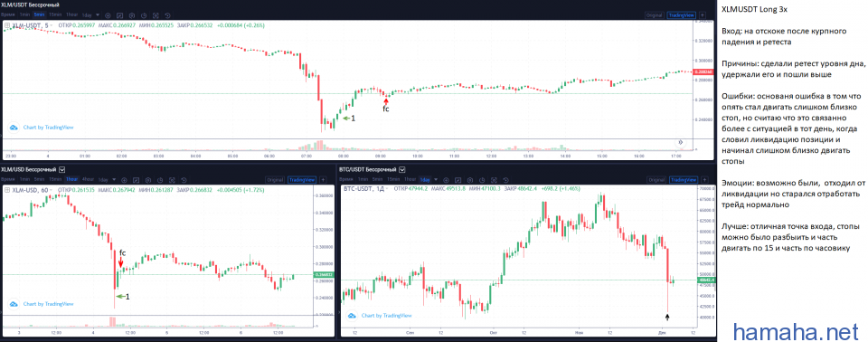Open indicators icon in BTC/USDT chart toolbar

458,180
